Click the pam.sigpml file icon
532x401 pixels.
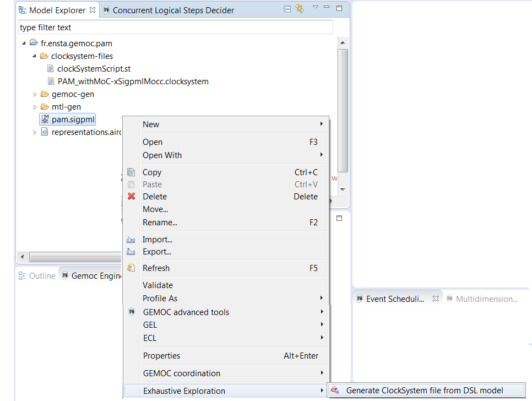tap(45, 120)
